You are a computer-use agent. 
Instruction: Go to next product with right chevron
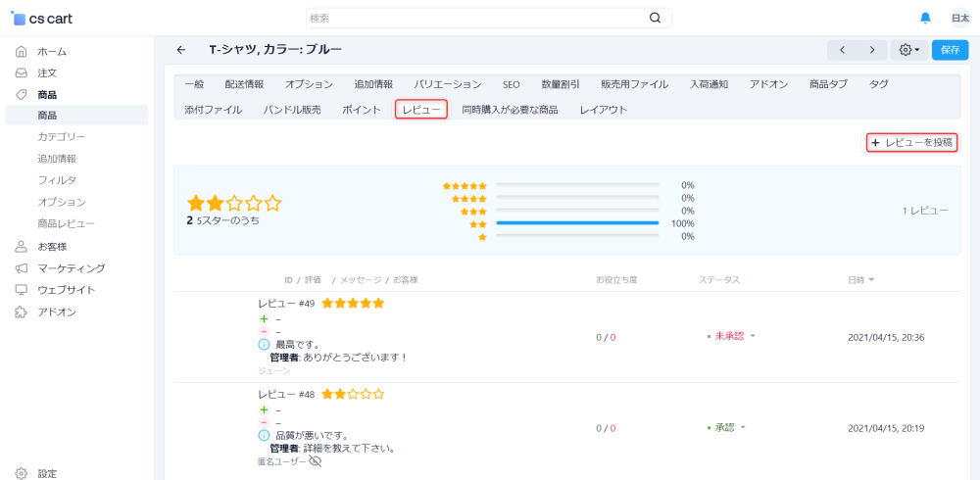[871, 50]
